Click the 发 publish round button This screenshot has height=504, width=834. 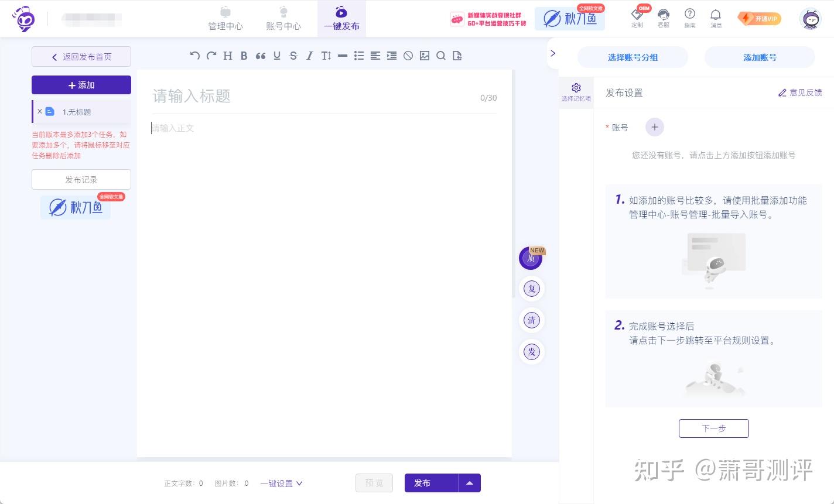coord(532,352)
